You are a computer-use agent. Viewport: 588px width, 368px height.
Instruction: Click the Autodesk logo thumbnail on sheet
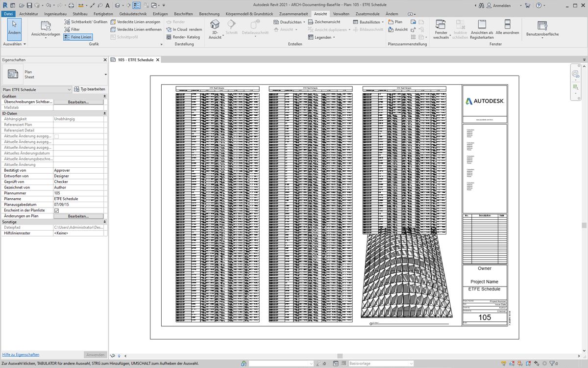click(x=485, y=101)
